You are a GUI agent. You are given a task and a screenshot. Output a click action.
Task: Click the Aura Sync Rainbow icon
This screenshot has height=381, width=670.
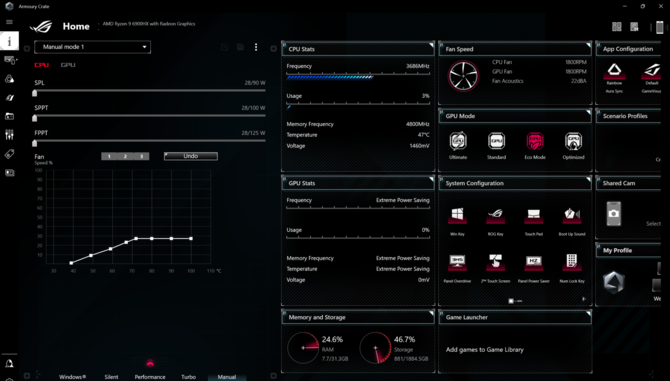[x=614, y=71]
